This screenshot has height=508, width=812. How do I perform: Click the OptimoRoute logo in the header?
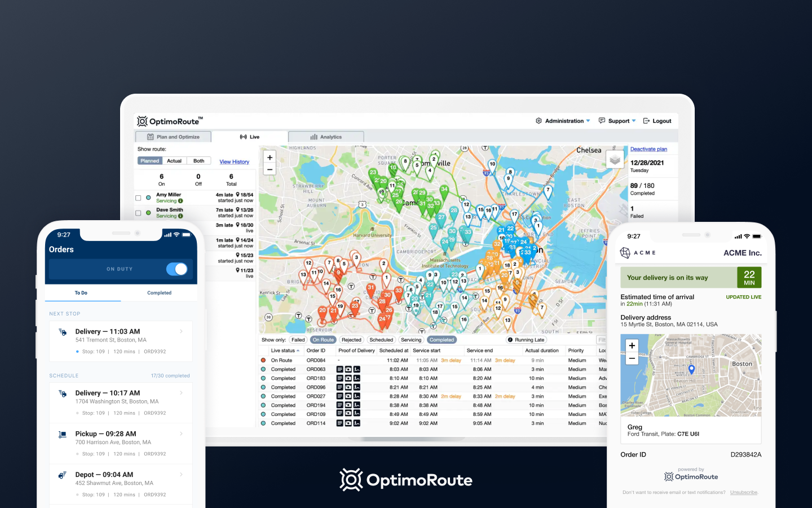coord(169,121)
